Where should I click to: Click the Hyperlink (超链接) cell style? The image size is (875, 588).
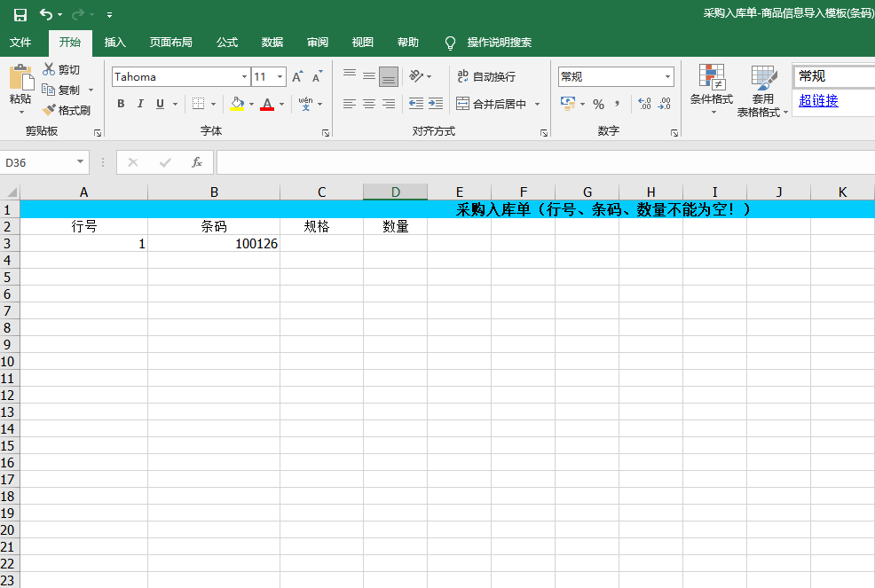click(818, 101)
